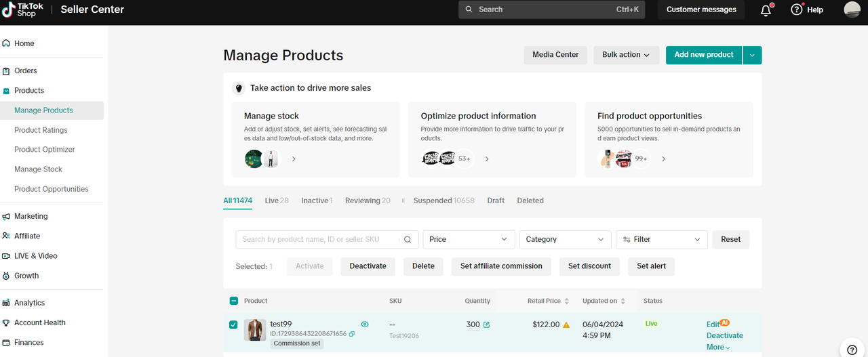Click the Set discount button
Screen dimensions: 868x357
click(x=589, y=266)
